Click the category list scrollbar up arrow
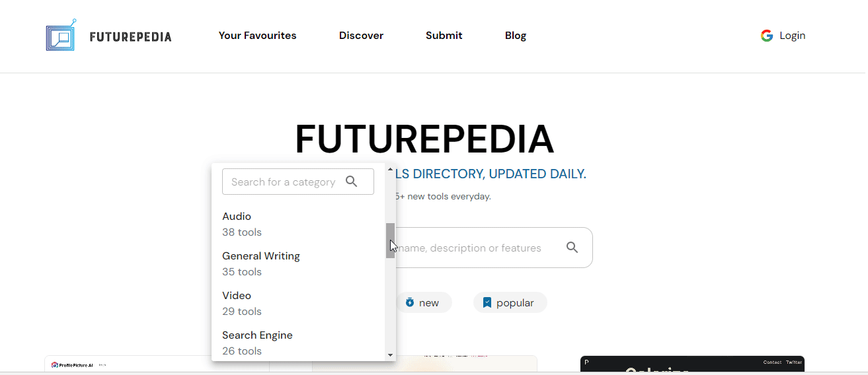Screen dimensions: 868x375 click(x=390, y=169)
